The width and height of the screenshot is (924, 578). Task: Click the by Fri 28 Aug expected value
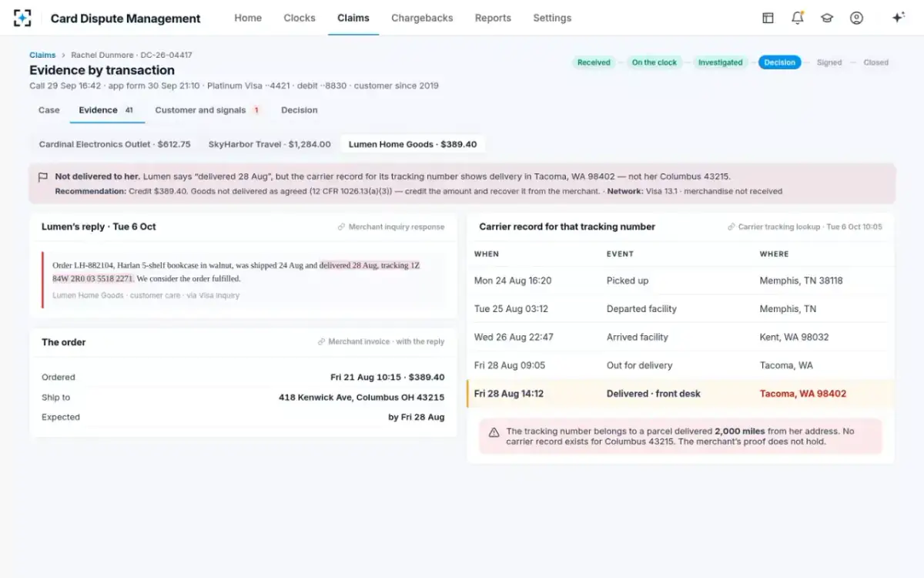[x=417, y=418]
